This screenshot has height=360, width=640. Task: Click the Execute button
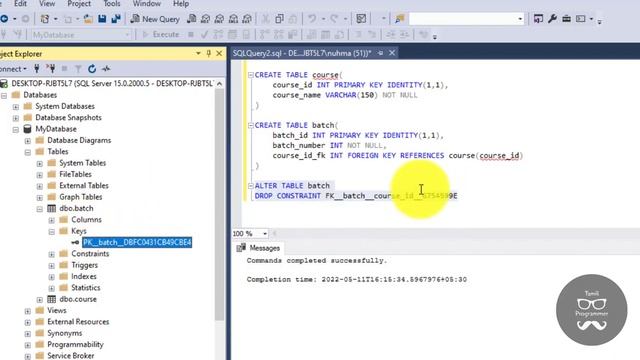(161, 35)
